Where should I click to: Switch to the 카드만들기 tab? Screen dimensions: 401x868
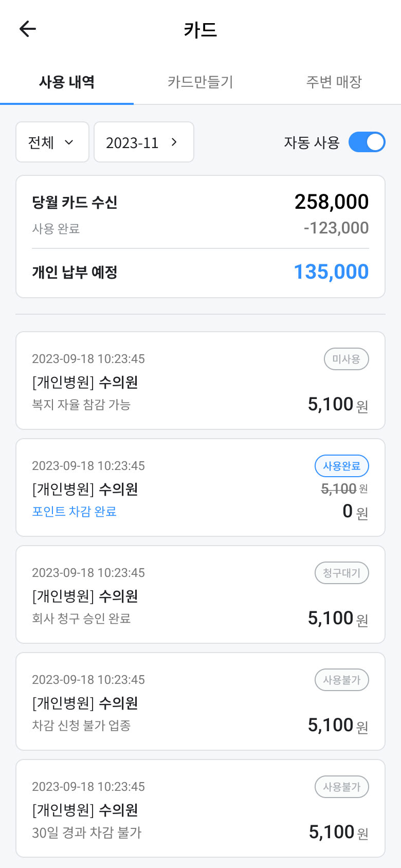pyautogui.click(x=200, y=82)
